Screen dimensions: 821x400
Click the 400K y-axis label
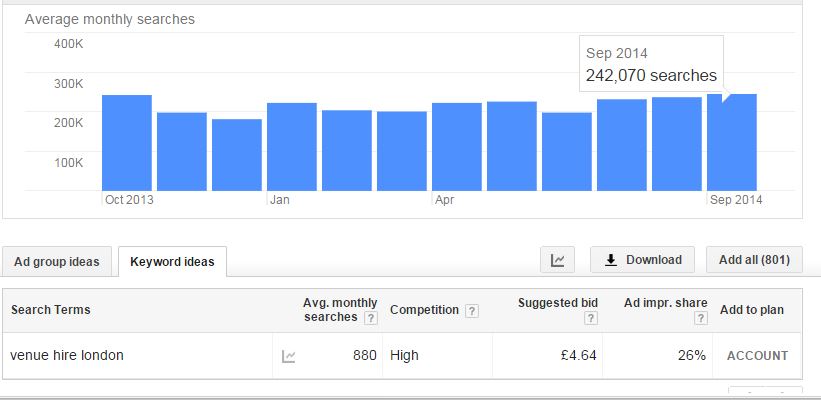[69, 43]
